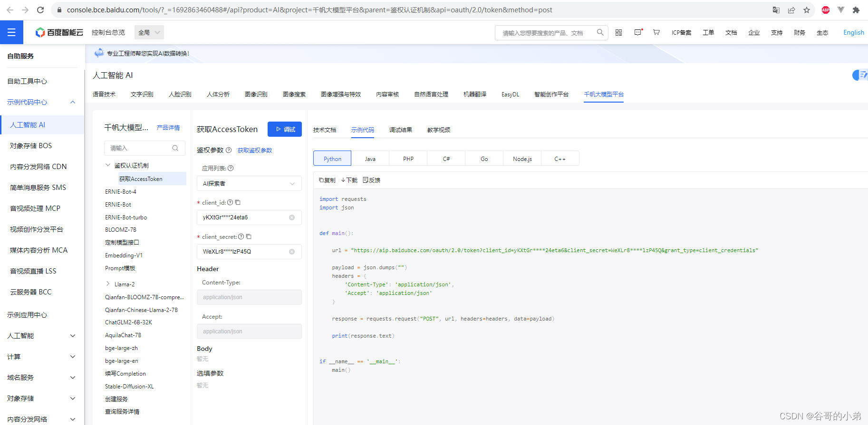
Task: Open the shopping cart icon
Action: coord(656,32)
